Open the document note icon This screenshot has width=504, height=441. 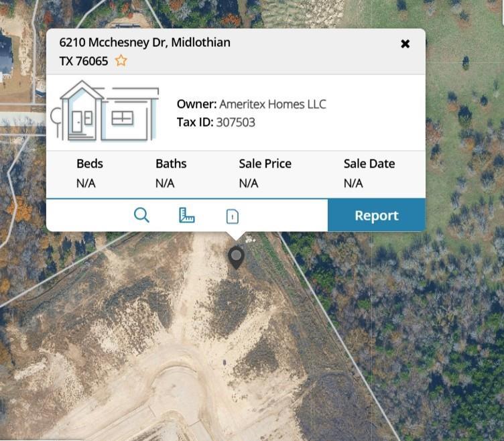pos(232,216)
